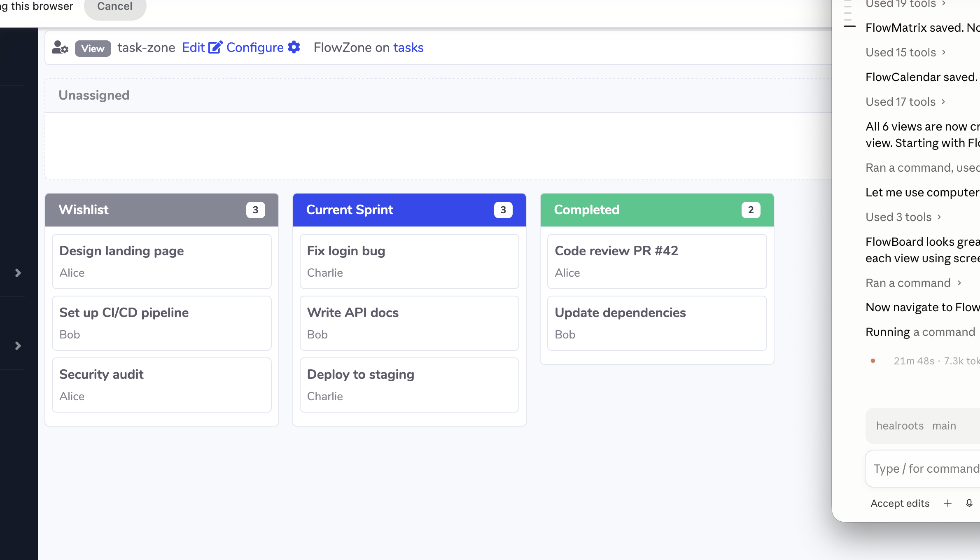Focus the Type / for commands input
980x560 pixels.
pos(923,469)
